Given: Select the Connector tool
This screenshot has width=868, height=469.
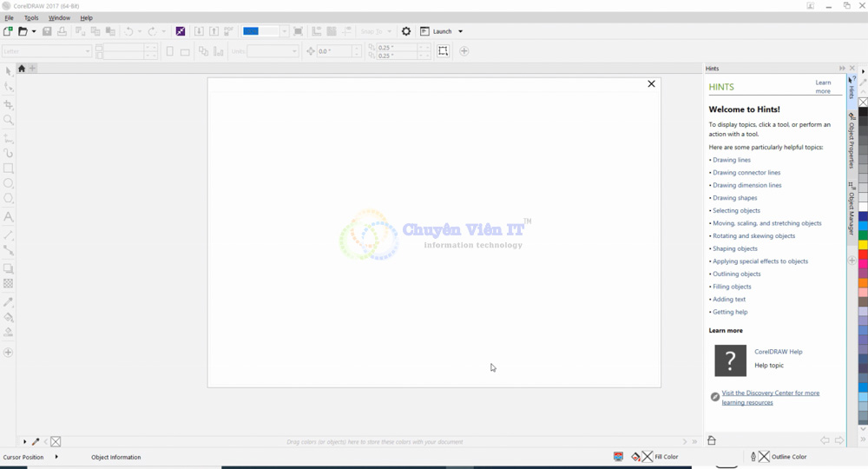Looking at the screenshot, I should [x=9, y=250].
